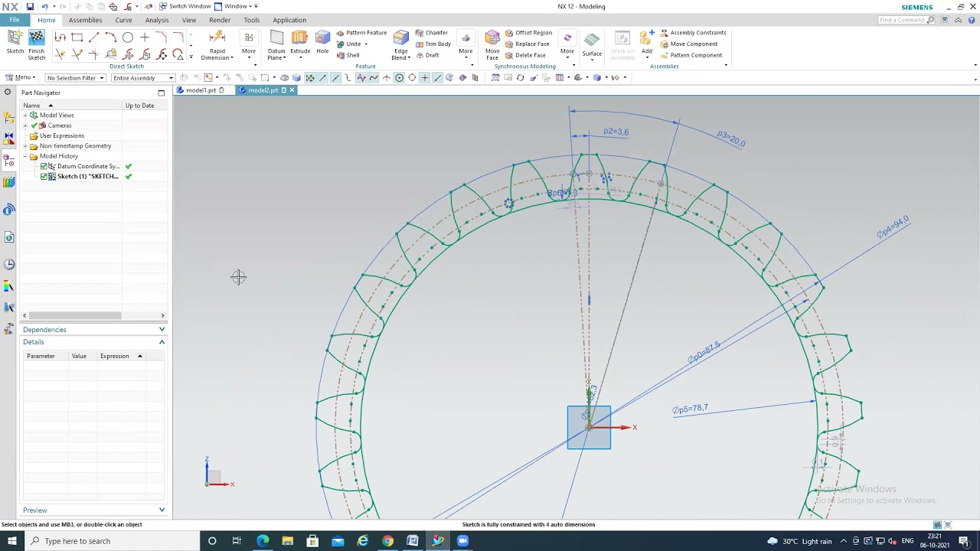Click the Find a Command search box
Image resolution: width=980 pixels, height=551 pixels.
click(907, 20)
